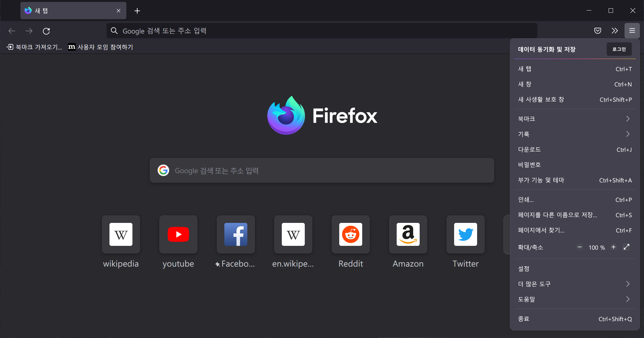Open the toolbar overflow chevrons
The image size is (644, 338).
(x=615, y=31)
